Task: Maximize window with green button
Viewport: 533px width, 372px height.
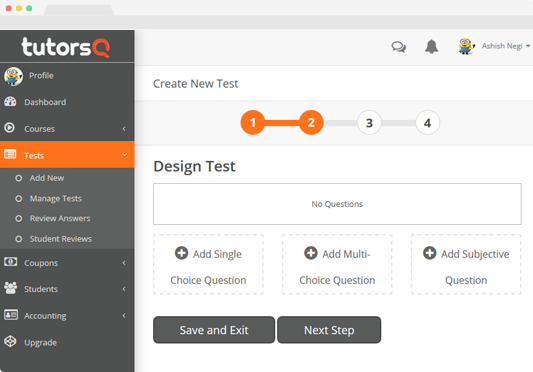Action: point(29,8)
